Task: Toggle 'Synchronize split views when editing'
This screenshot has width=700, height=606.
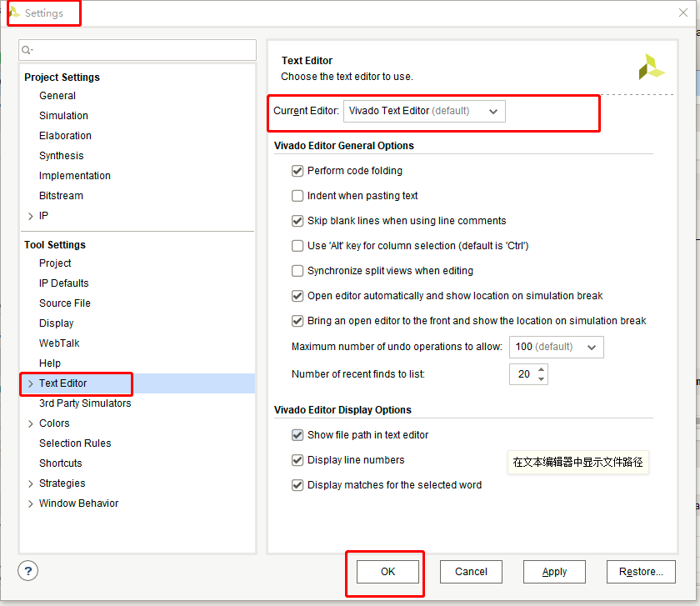Action: pos(297,271)
